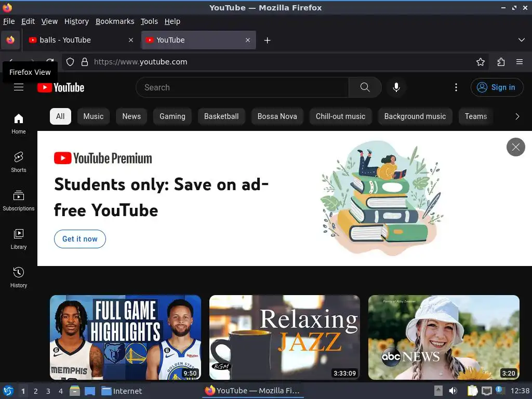Viewport: 532px width, 399px height.
Task: Bookmark this page with star icon
Action: [x=481, y=62]
